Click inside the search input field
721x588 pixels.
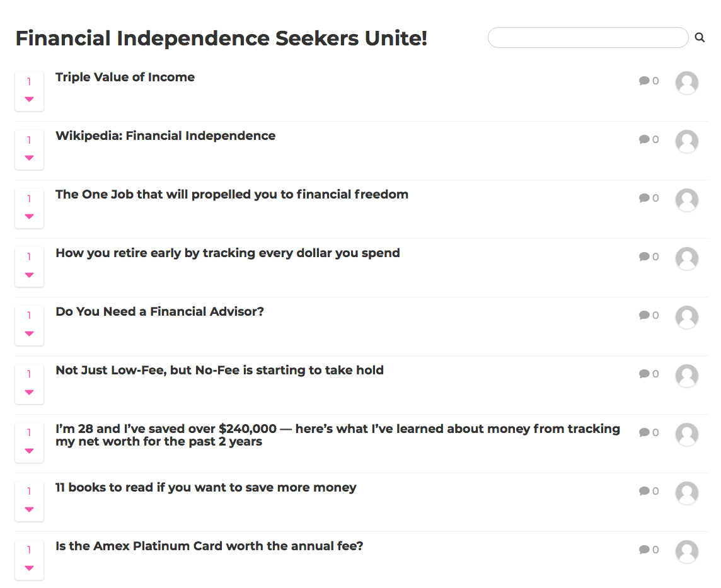586,37
